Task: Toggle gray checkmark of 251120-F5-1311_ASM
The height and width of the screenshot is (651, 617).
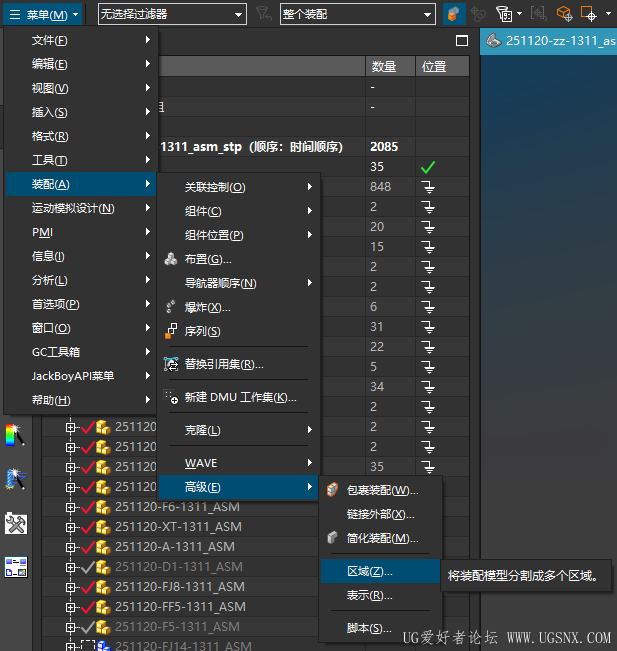Action: (88, 627)
